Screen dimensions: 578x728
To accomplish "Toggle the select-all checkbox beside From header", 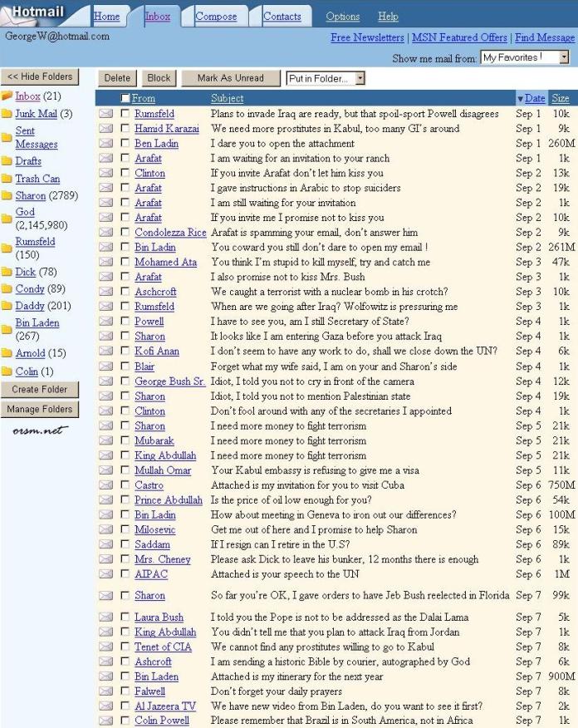I will click(x=125, y=98).
